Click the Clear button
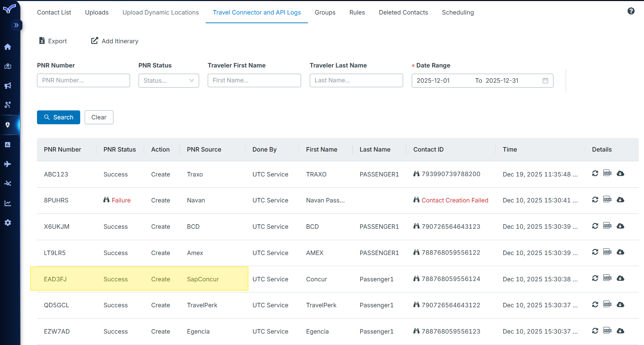 (x=99, y=117)
